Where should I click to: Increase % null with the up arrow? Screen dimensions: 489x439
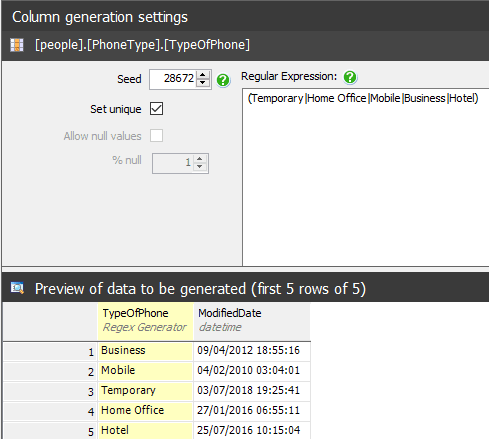[200, 159]
